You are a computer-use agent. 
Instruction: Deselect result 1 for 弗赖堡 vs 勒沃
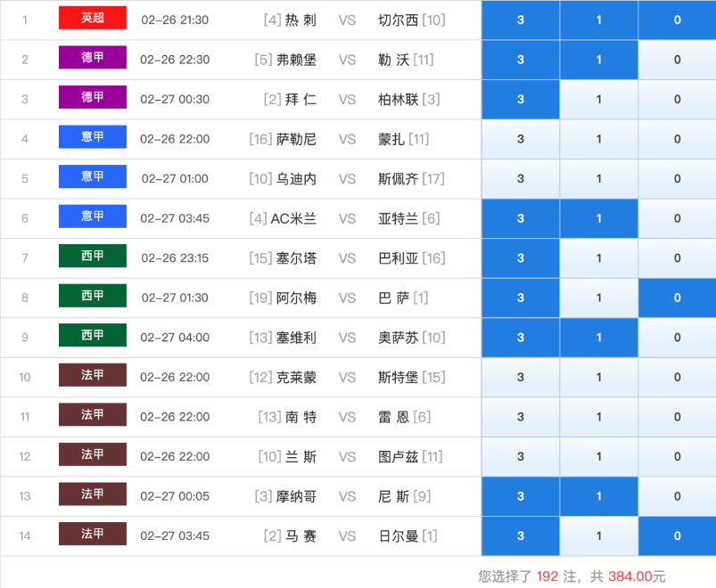coord(598,60)
